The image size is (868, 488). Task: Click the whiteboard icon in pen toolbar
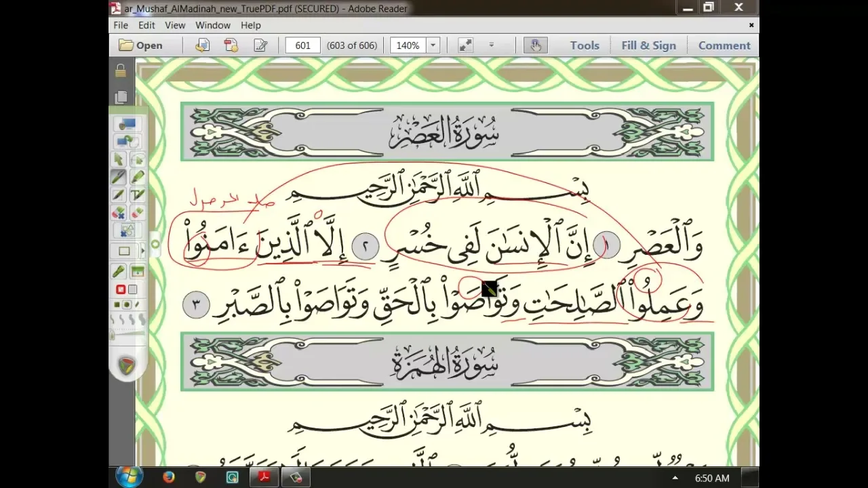point(137,272)
